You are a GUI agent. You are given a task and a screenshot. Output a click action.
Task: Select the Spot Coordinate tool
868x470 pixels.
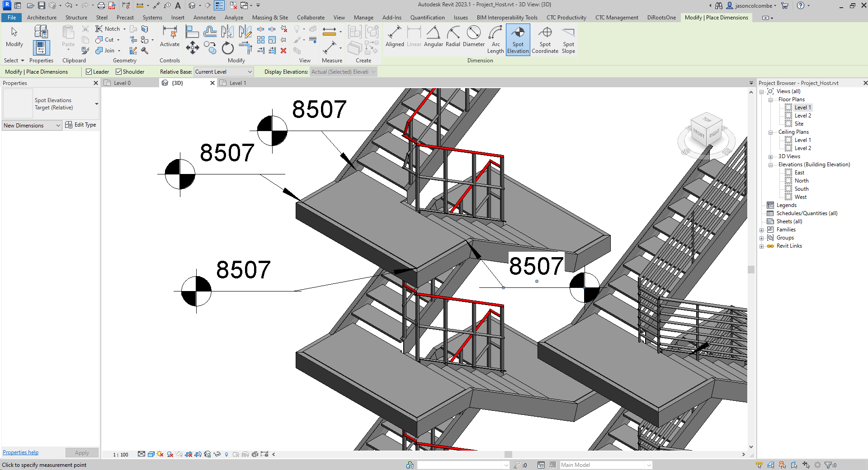point(545,39)
